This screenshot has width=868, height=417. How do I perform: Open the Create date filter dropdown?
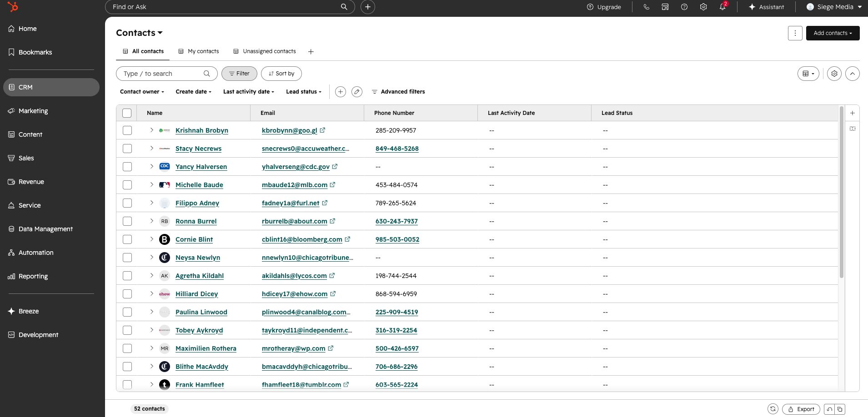click(194, 92)
